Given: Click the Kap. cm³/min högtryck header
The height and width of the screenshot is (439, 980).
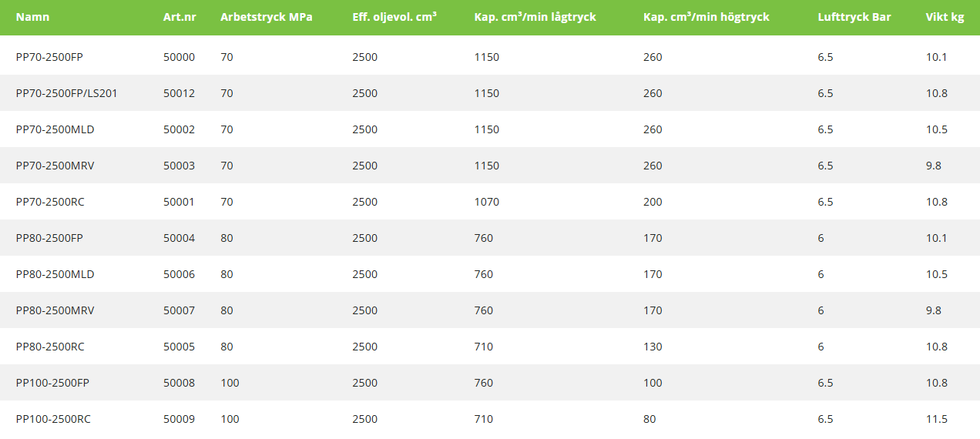Looking at the screenshot, I should 706,17.
